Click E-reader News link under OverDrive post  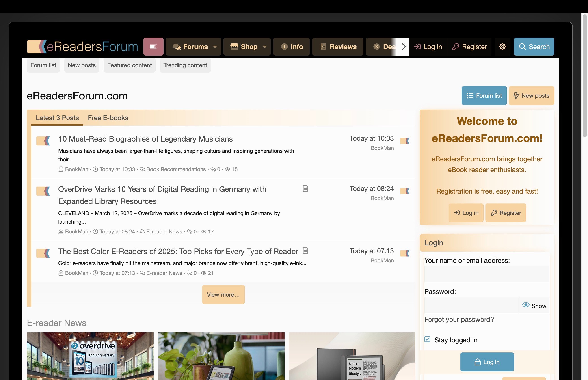click(164, 231)
